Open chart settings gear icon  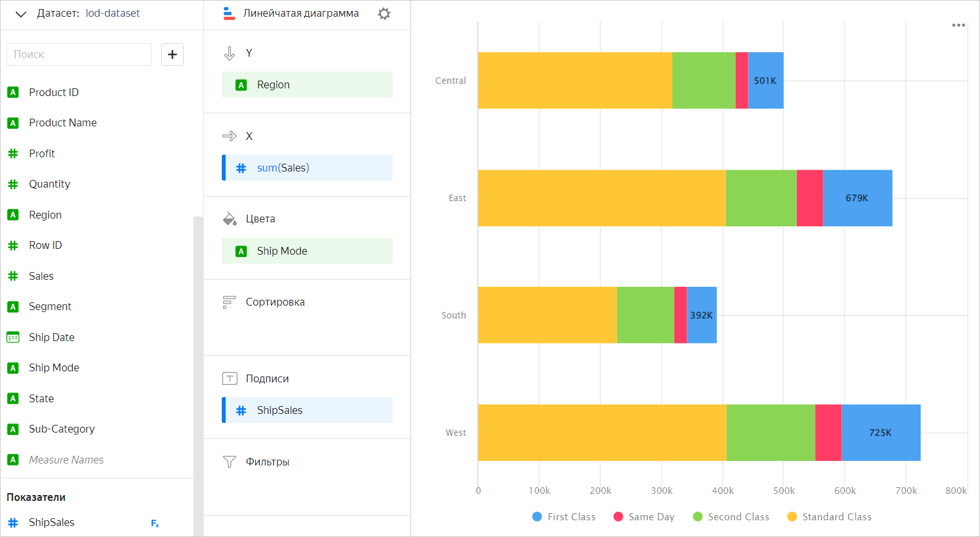tap(384, 14)
